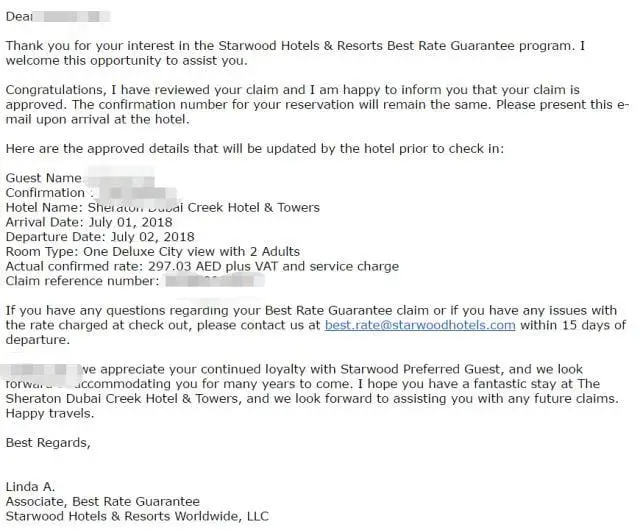Viewport: 640px width, 530px height.
Task: Click the "Confirmation" label in details
Action: (x=45, y=193)
